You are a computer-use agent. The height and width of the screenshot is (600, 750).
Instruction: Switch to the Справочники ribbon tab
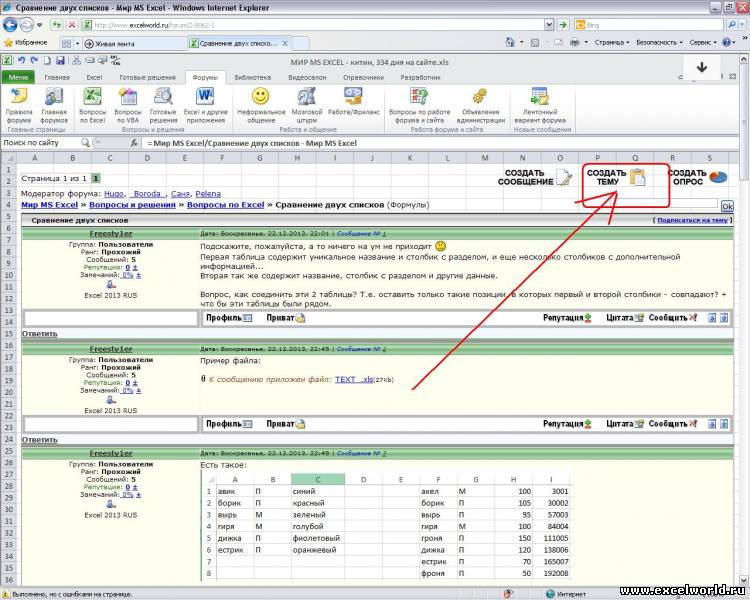363,77
